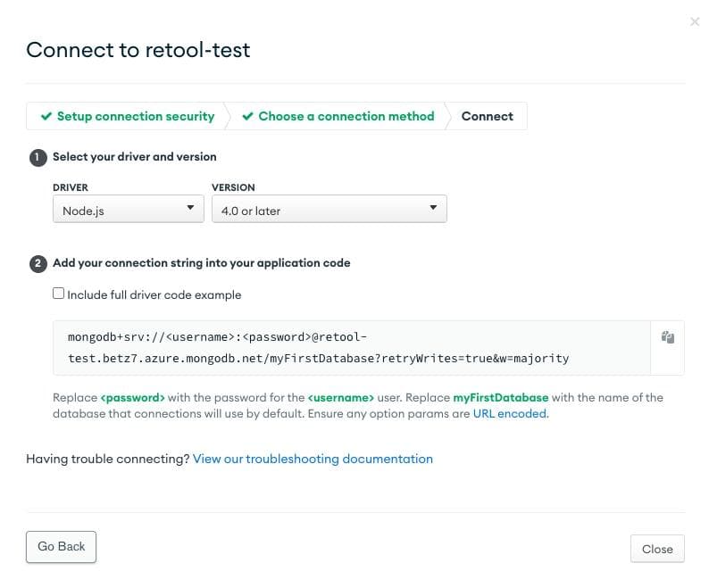Close the dialog with X icon
Screen dimensions: 709x588
pyautogui.click(x=695, y=21)
